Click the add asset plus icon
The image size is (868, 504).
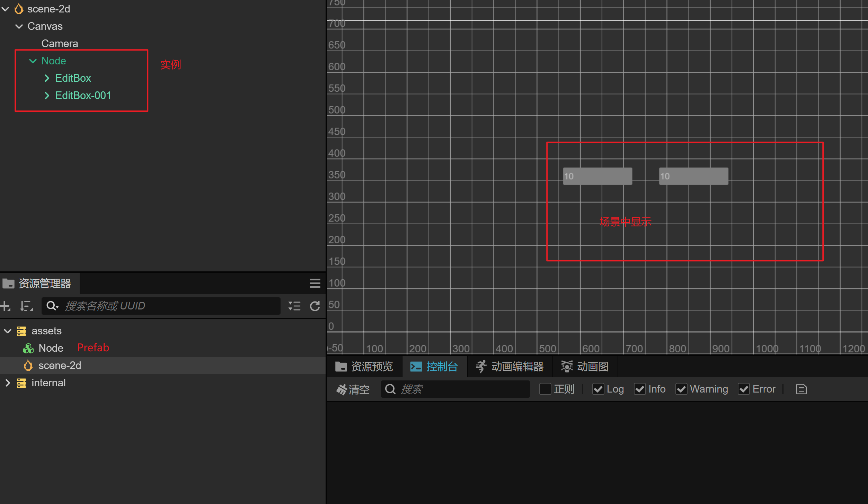(x=5, y=306)
